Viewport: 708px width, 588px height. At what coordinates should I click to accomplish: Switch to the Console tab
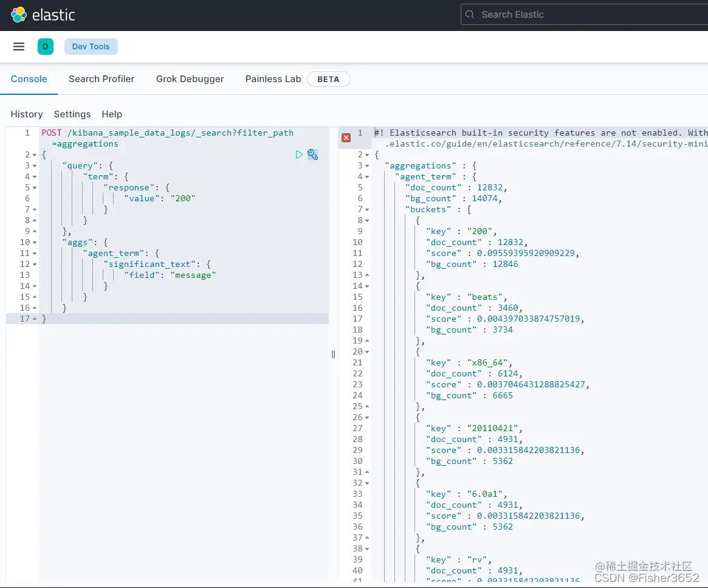tap(29, 79)
